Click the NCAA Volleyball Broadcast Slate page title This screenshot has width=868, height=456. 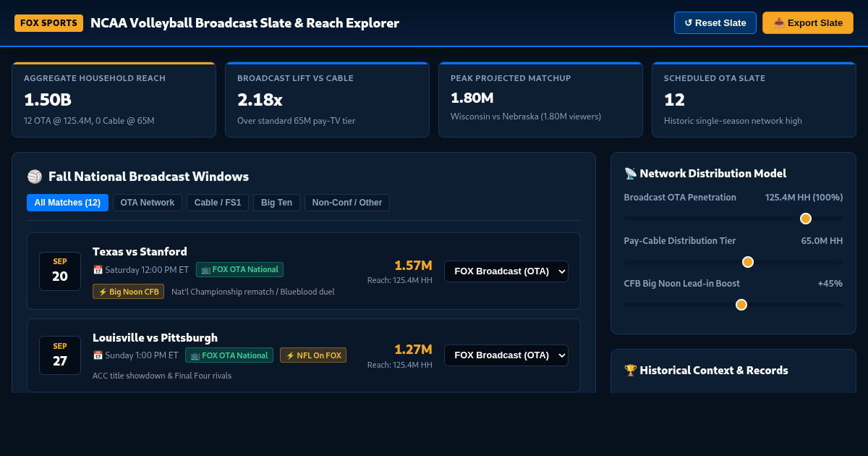coord(244,23)
